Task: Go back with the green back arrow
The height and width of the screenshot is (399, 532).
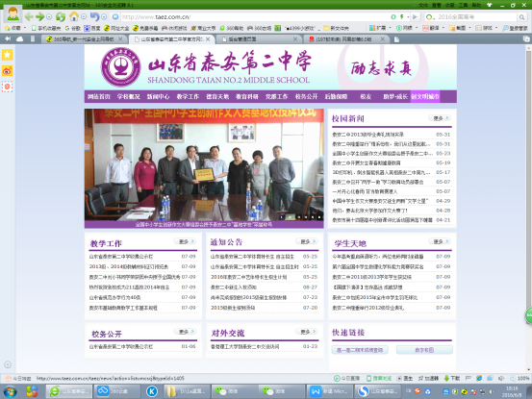Action: (29, 16)
